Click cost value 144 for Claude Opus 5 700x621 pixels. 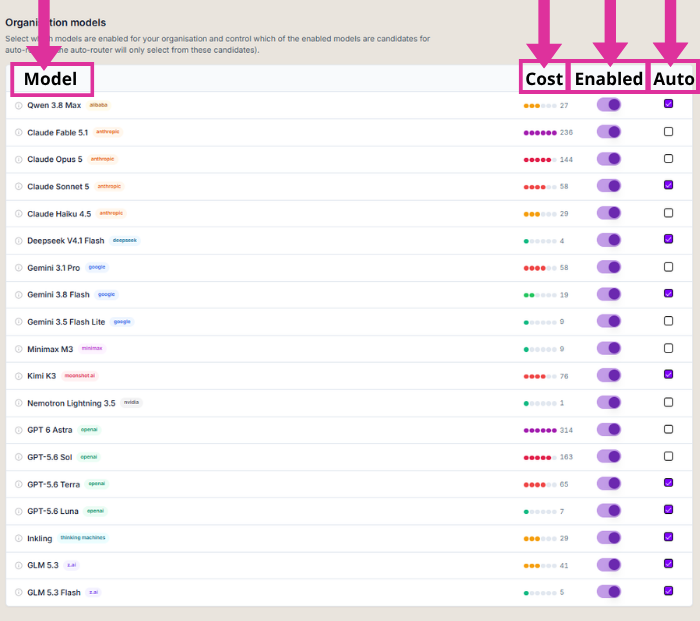pos(566,160)
